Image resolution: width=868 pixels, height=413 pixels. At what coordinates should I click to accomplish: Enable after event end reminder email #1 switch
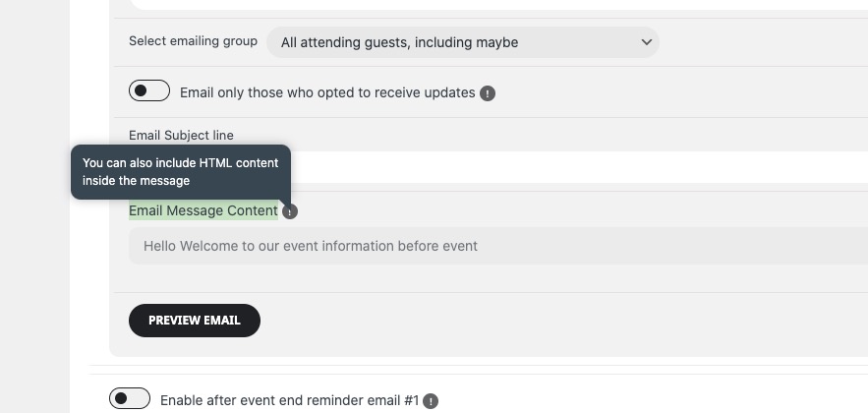pos(130,398)
